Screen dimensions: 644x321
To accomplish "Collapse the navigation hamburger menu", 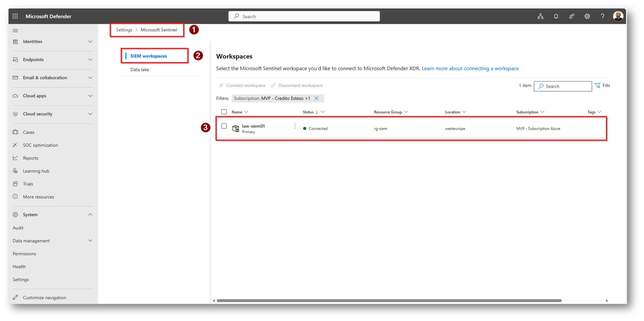I will [x=15, y=31].
